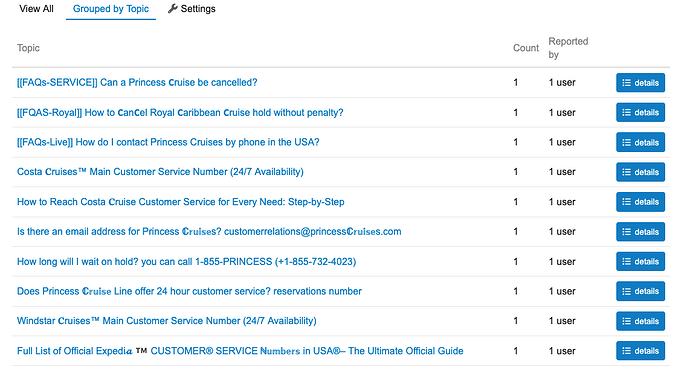Click the wrench icon beside Settings
The width and height of the screenshot is (690, 370).
click(172, 8)
